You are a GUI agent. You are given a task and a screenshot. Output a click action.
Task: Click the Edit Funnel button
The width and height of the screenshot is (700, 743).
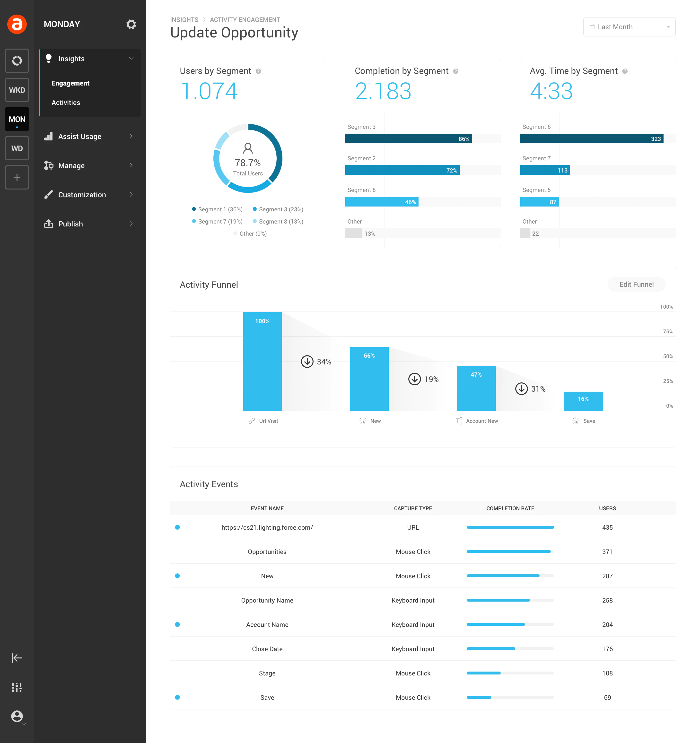[636, 285]
